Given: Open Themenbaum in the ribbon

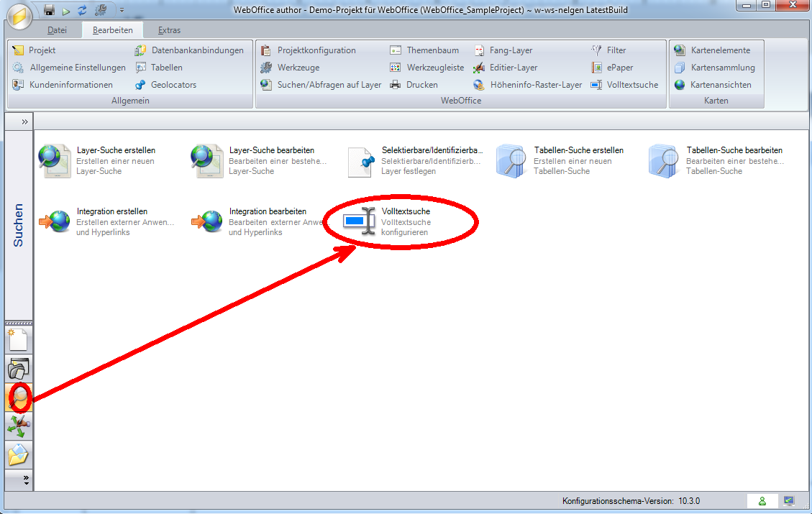Looking at the screenshot, I should [432, 50].
